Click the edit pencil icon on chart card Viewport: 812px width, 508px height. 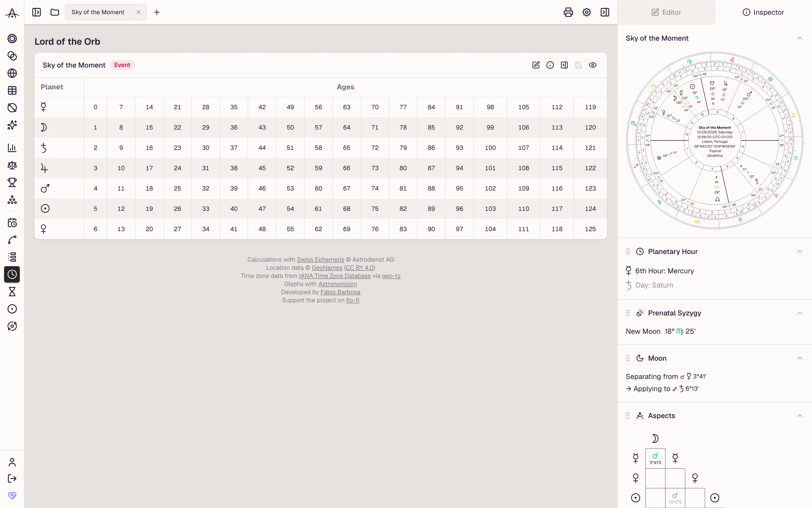click(536, 65)
